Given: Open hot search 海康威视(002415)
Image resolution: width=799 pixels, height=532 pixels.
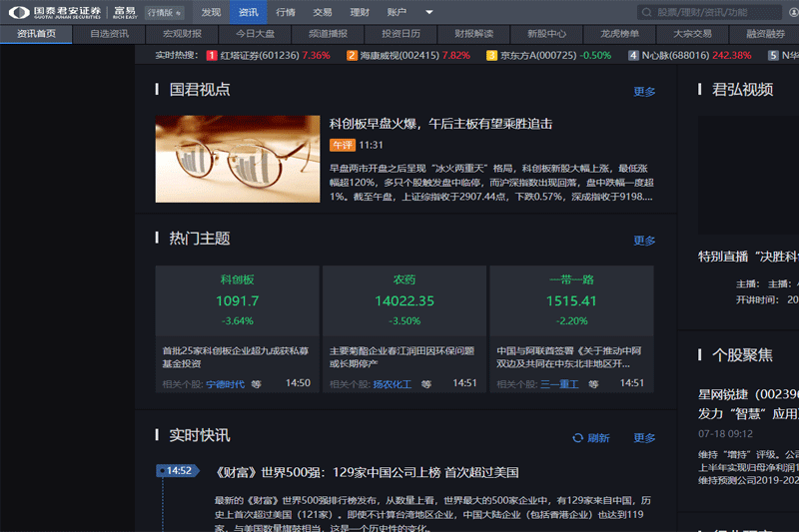Looking at the screenshot, I should (399, 56).
